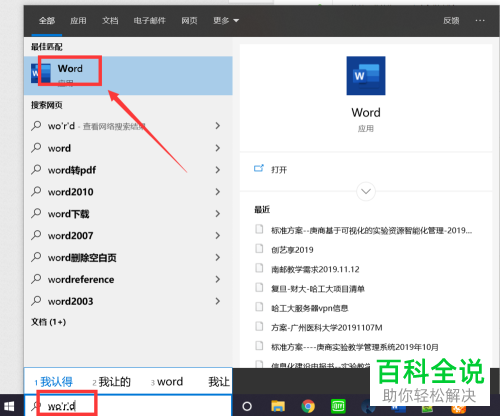Expand the 更多 filter dropdown

pos(226,21)
